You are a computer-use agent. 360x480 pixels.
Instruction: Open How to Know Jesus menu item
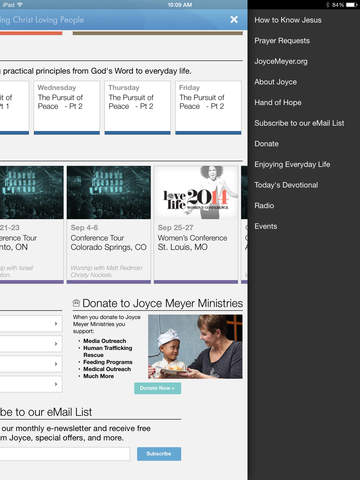click(x=288, y=20)
